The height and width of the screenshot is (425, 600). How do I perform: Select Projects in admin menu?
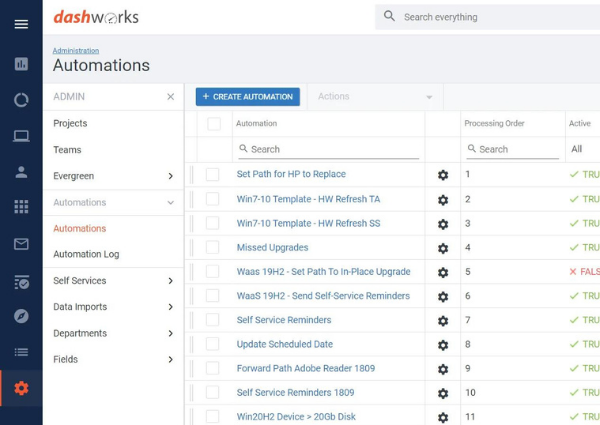[x=70, y=123]
